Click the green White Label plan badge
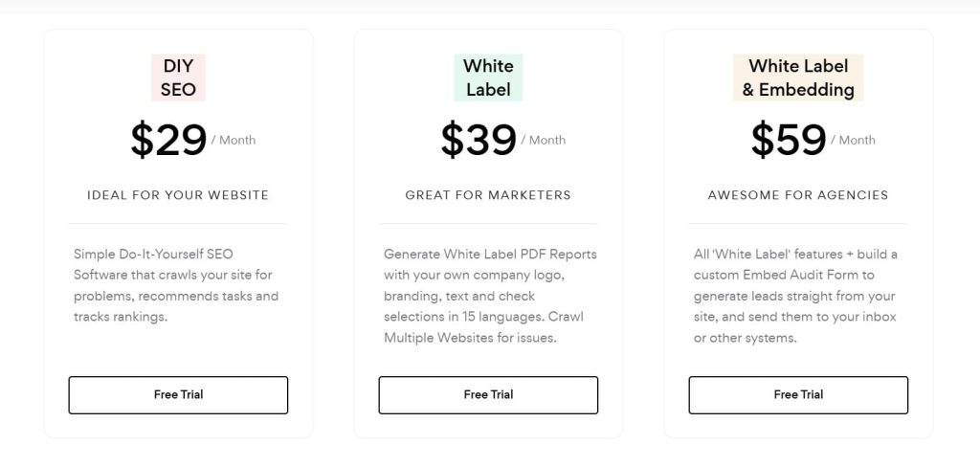The image size is (980, 467). pos(488,78)
